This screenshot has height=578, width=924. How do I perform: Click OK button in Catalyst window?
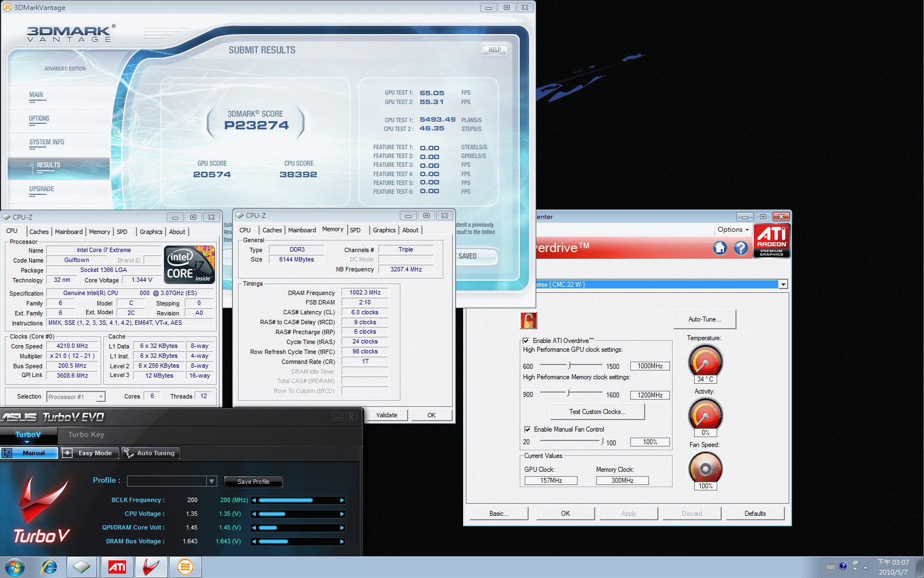point(565,514)
